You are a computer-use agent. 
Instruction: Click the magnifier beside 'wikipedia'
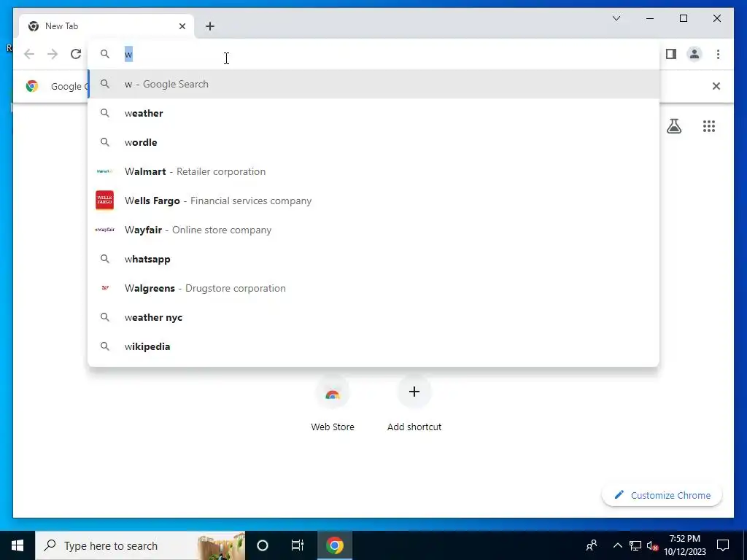coord(105,346)
